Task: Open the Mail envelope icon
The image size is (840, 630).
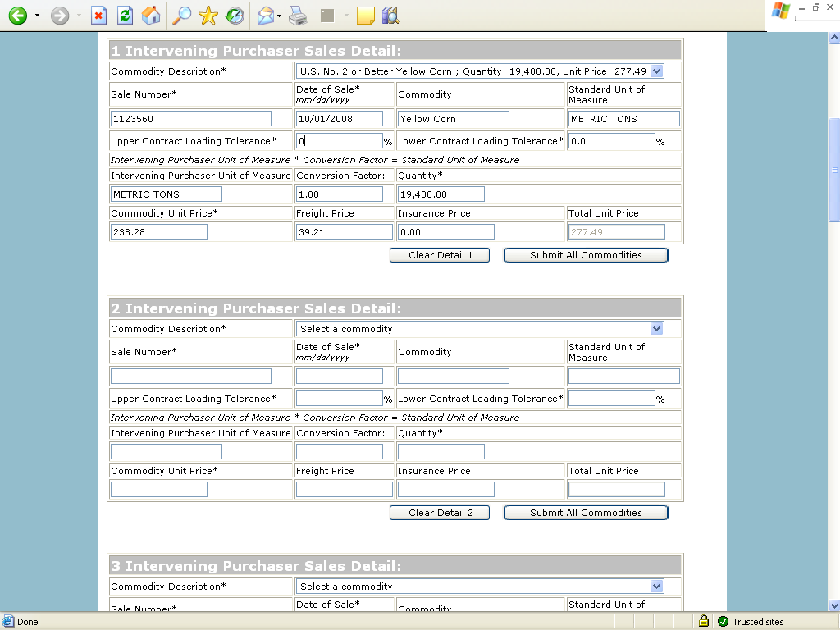Action: click(x=265, y=16)
